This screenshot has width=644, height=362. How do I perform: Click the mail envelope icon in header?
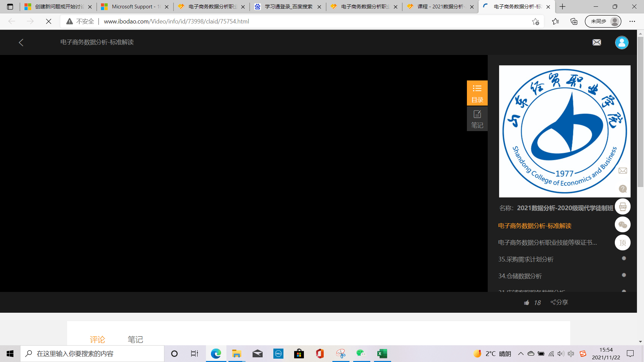[596, 42]
